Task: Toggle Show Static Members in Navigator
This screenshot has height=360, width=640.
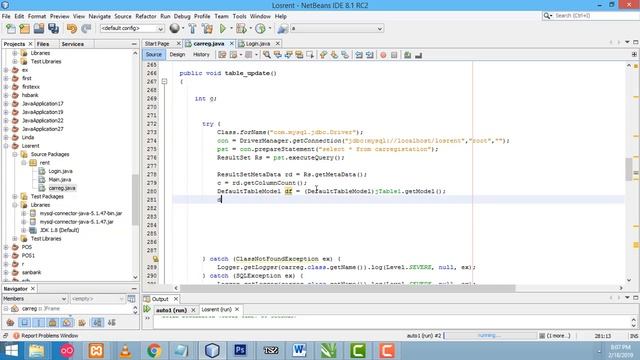Action: (39, 323)
